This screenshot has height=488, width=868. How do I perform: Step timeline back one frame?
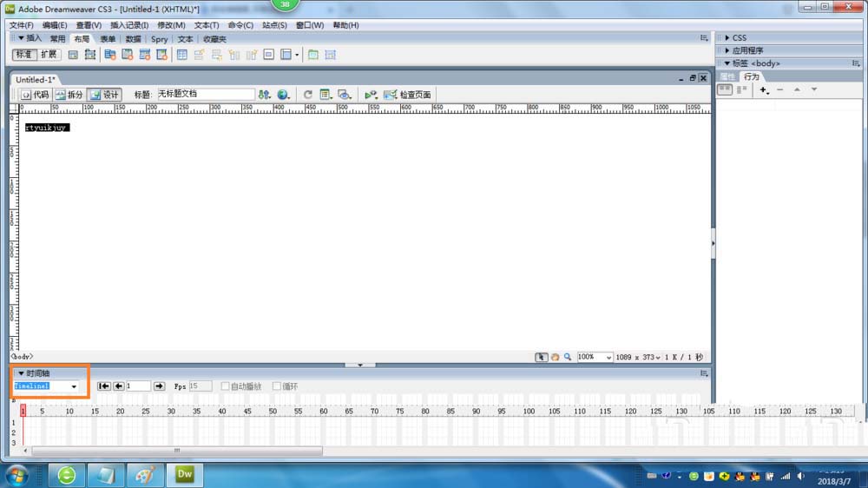pos(118,386)
